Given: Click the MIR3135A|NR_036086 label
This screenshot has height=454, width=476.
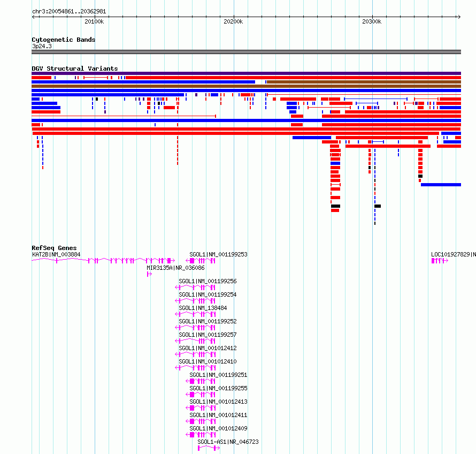Looking at the screenshot, I should pyautogui.click(x=175, y=268).
